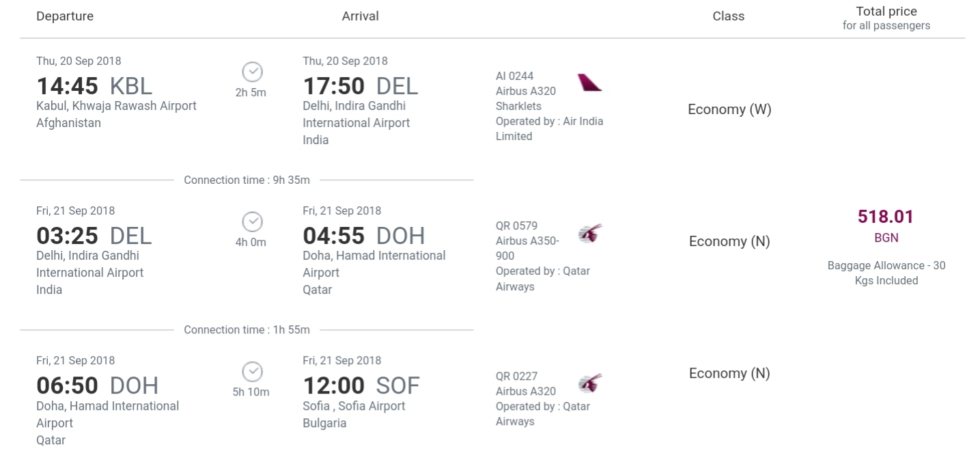
Task: Click the 14:45 KBL departure time
Action: click(x=94, y=86)
